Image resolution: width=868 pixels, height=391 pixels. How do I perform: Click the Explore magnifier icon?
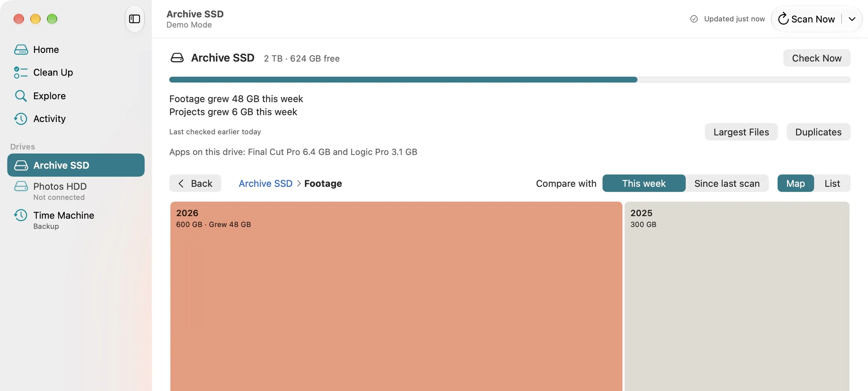click(x=21, y=96)
